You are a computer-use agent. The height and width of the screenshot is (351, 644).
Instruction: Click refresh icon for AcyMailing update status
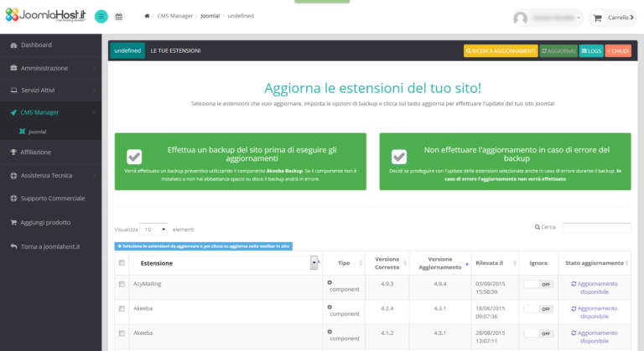point(574,284)
